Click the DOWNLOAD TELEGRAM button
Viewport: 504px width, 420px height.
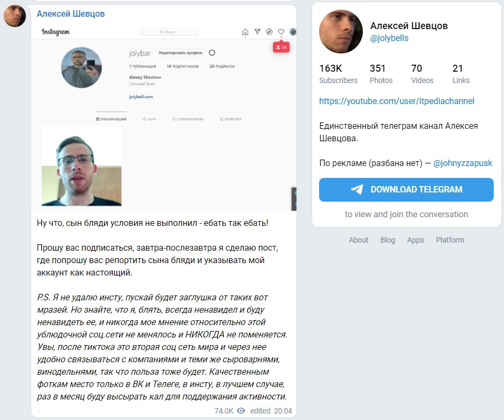click(406, 190)
